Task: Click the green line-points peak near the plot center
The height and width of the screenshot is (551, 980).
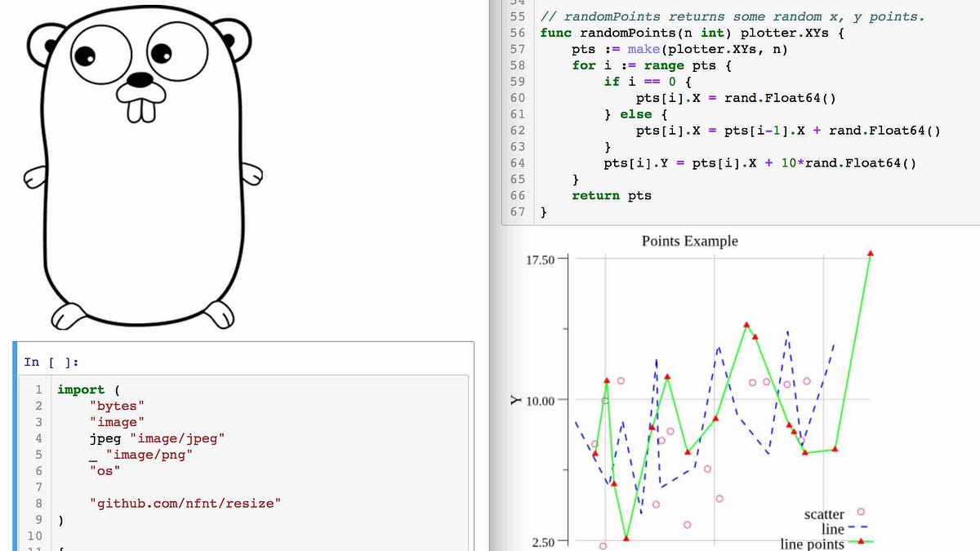Action: [x=746, y=325]
